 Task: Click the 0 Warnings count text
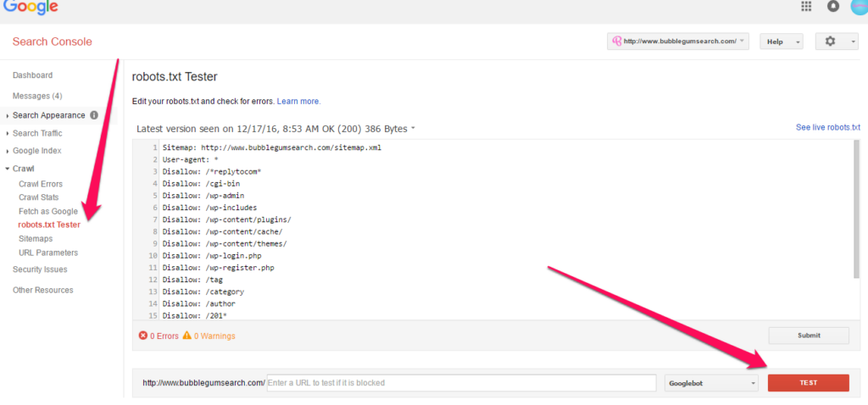click(214, 336)
